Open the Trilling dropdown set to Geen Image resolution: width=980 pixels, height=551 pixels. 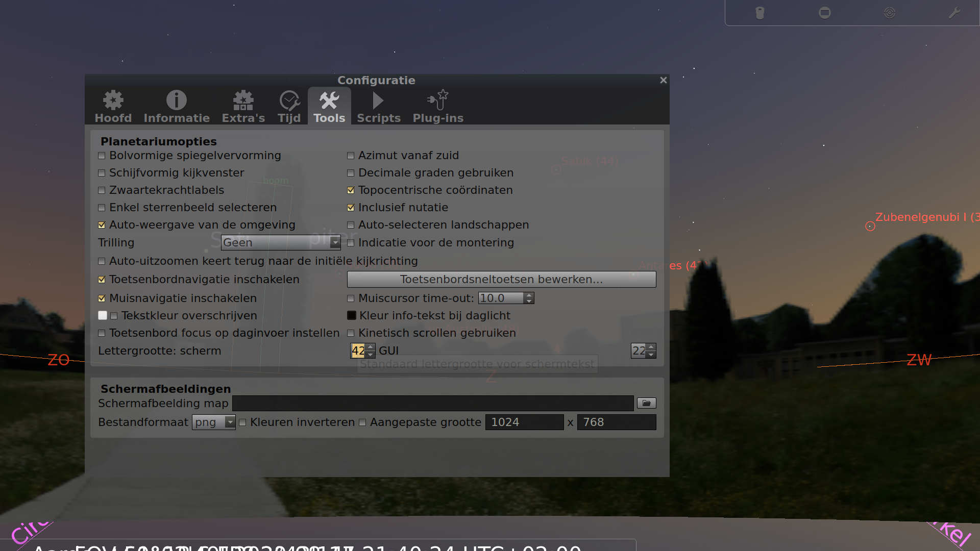[281, 242]
